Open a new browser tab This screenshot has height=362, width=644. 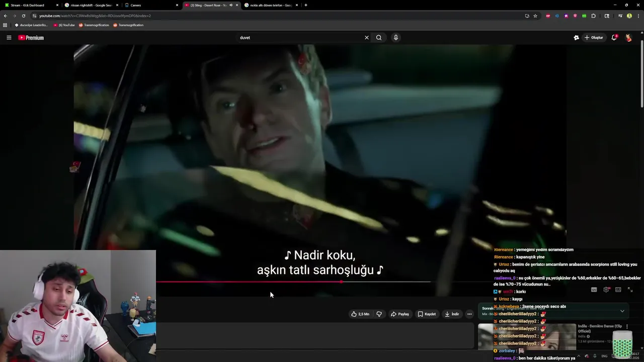click(x=306, y=5)
